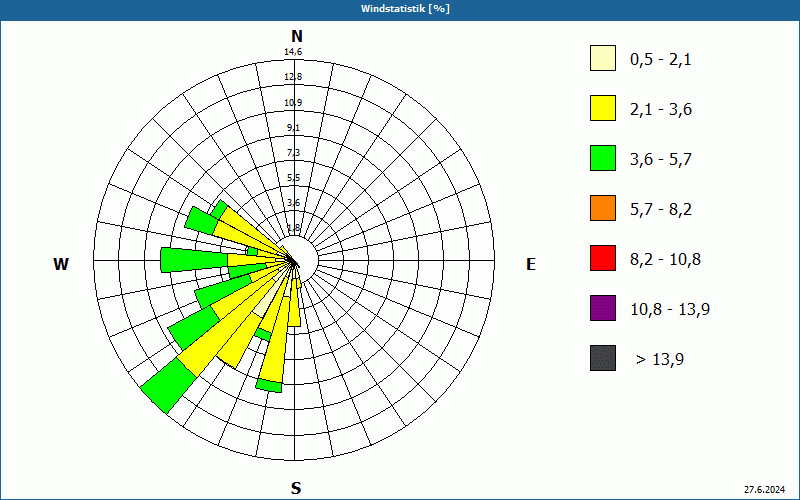Viewport: 800px width, 500px height.
Task: Click the N compass label
Action: pos(296,36)
